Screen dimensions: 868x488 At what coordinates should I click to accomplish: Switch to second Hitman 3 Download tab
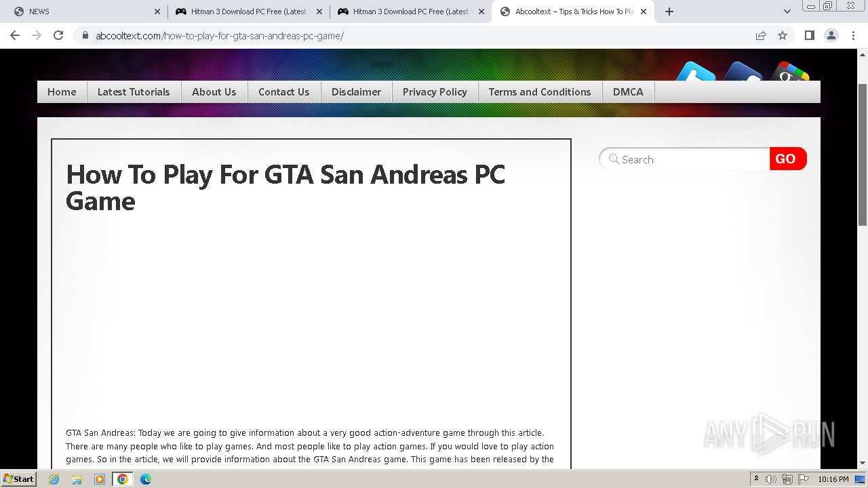coord(410,12)
